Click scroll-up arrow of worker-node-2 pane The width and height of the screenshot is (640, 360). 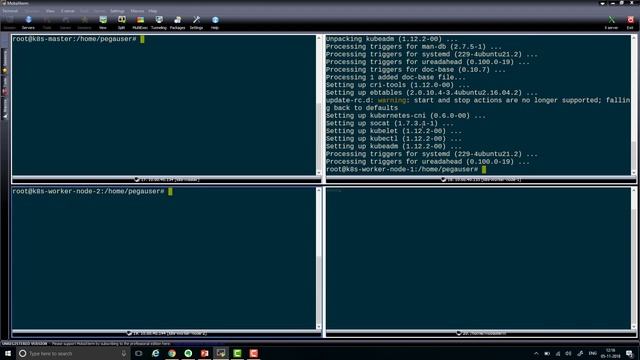click(x=319, y=190)
